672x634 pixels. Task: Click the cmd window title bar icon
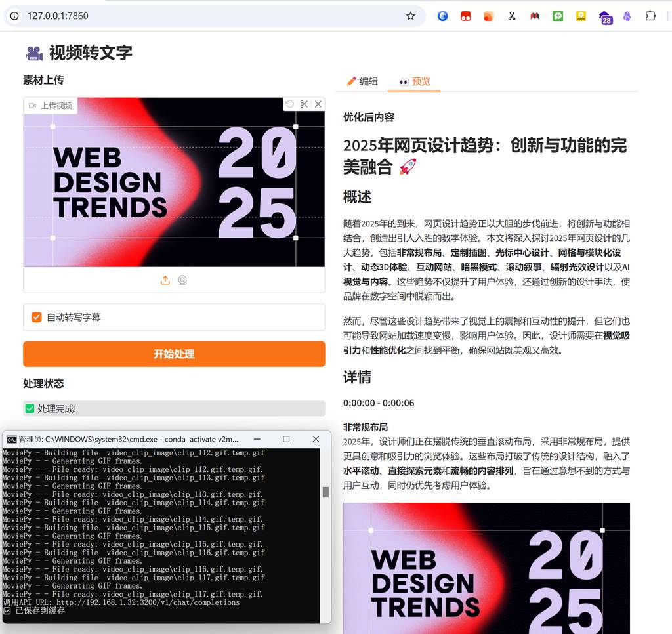point(11,439)
